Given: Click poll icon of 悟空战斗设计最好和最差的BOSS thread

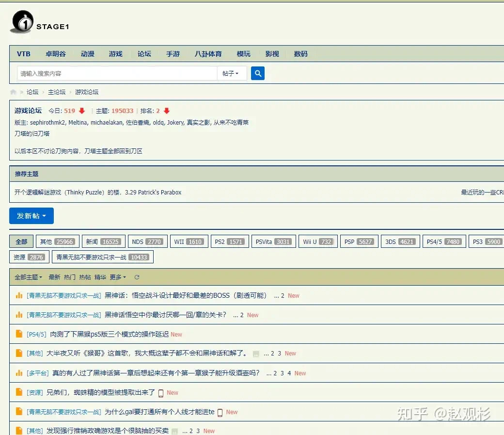Looking at the screenshot, I should 19,295.
